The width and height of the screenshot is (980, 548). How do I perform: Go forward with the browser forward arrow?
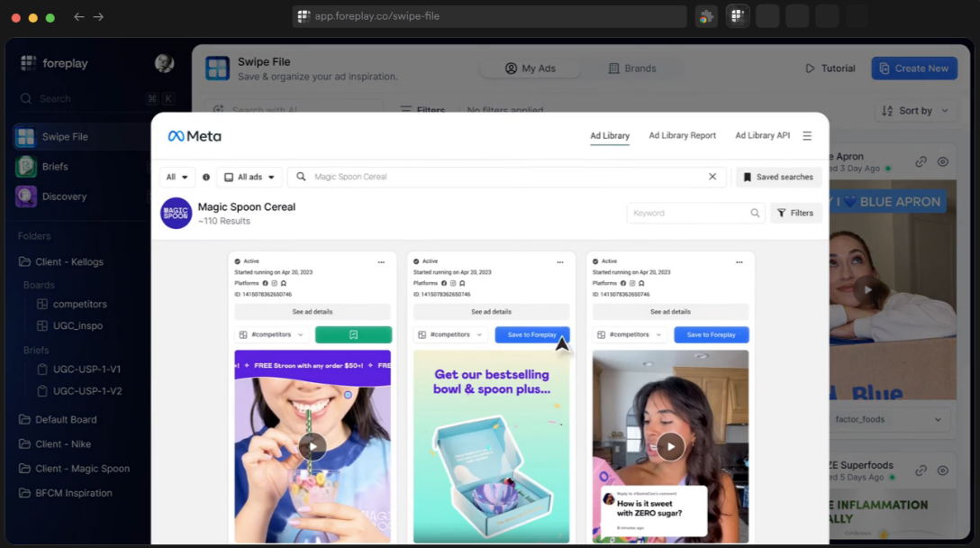98,17
